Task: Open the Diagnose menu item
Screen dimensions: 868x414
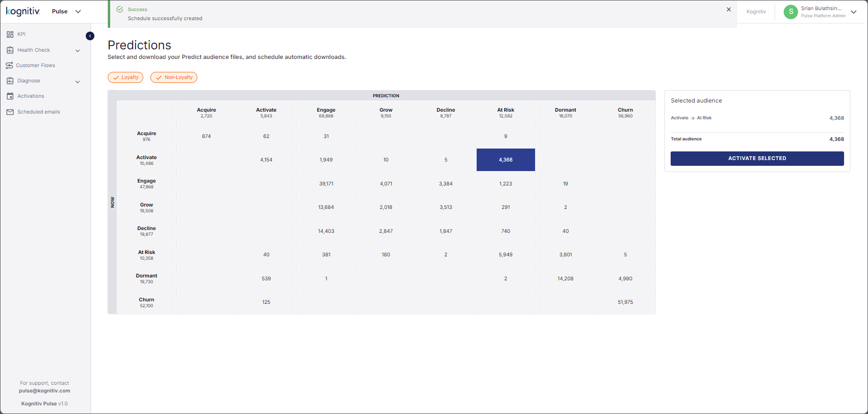Action: pos(29,81)
